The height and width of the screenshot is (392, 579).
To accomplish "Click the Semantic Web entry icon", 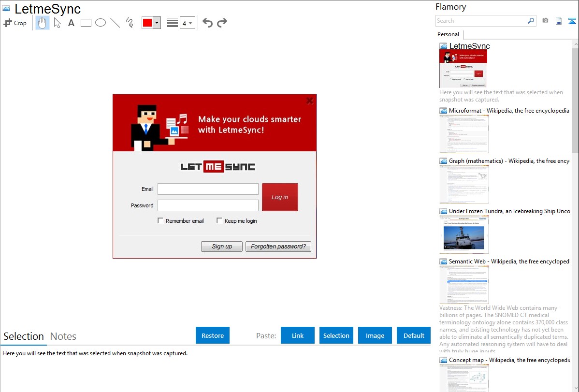I will click(x=443, y=261).
